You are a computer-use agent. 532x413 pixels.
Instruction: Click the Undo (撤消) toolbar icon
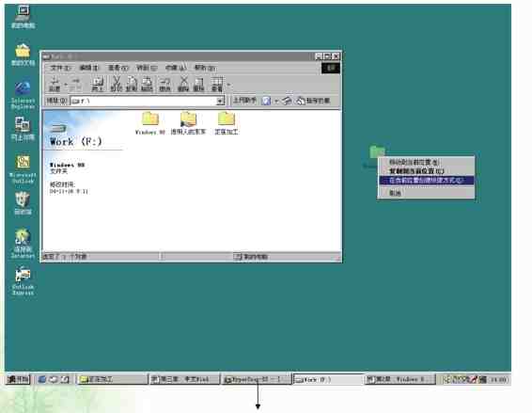pyautogui.click(x=164, y=84)
